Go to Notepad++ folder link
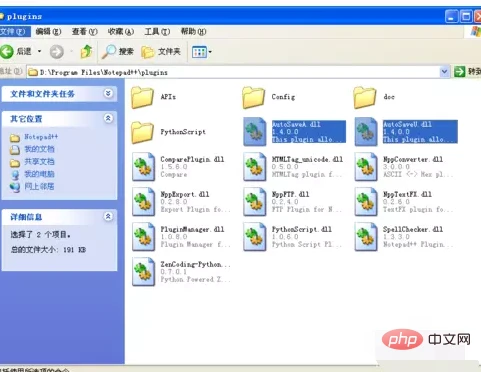Screen dimensions: 481x372 pos(41,137)
